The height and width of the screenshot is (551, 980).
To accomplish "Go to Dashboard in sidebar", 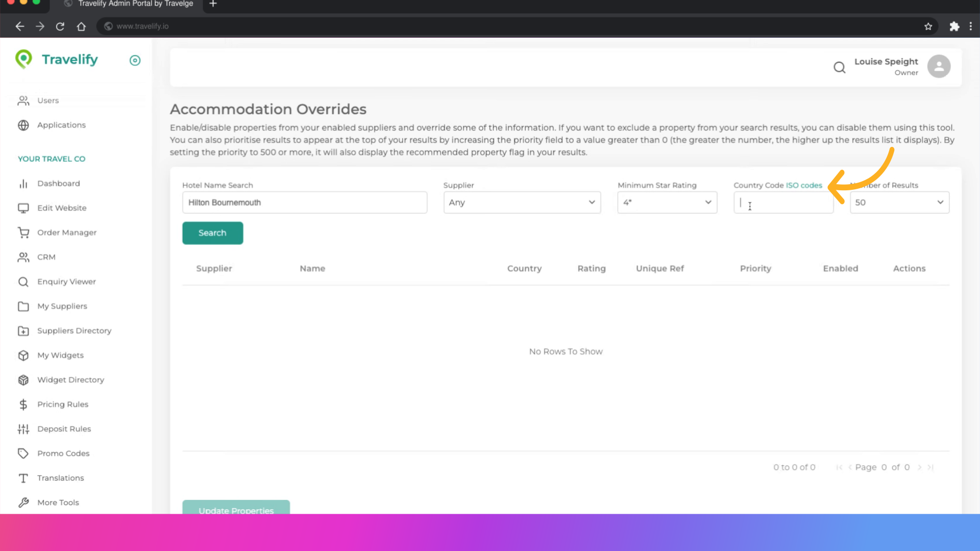I will click(x=58, y=184).
